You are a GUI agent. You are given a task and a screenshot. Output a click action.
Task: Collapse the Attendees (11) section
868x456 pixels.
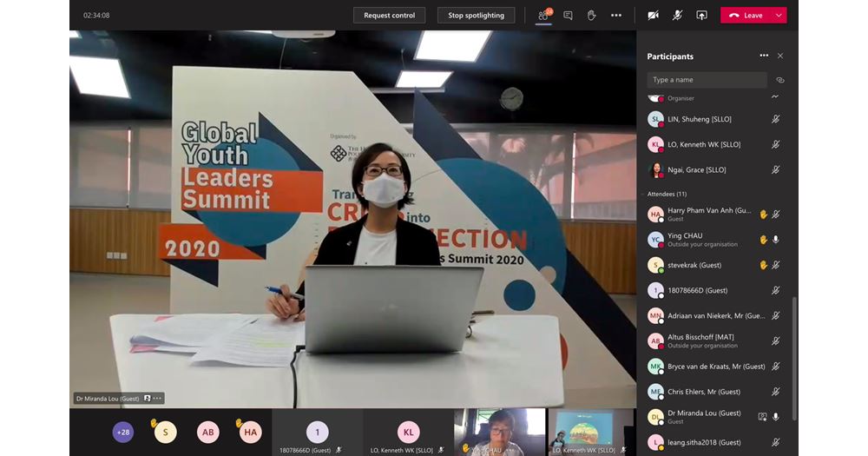point(643,194)
